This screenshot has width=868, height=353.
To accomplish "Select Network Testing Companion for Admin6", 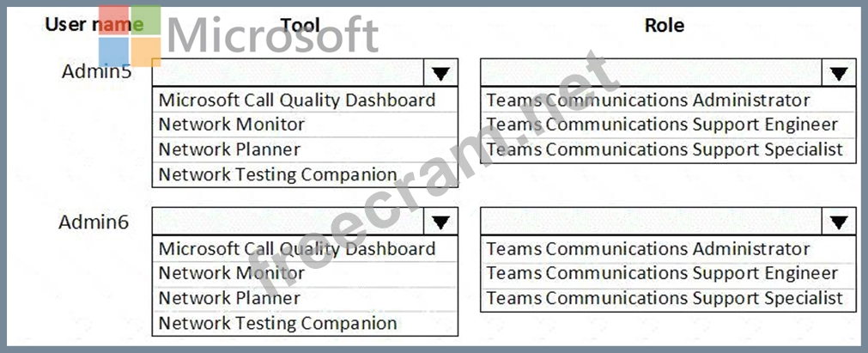I will click(x=277, y=323).
